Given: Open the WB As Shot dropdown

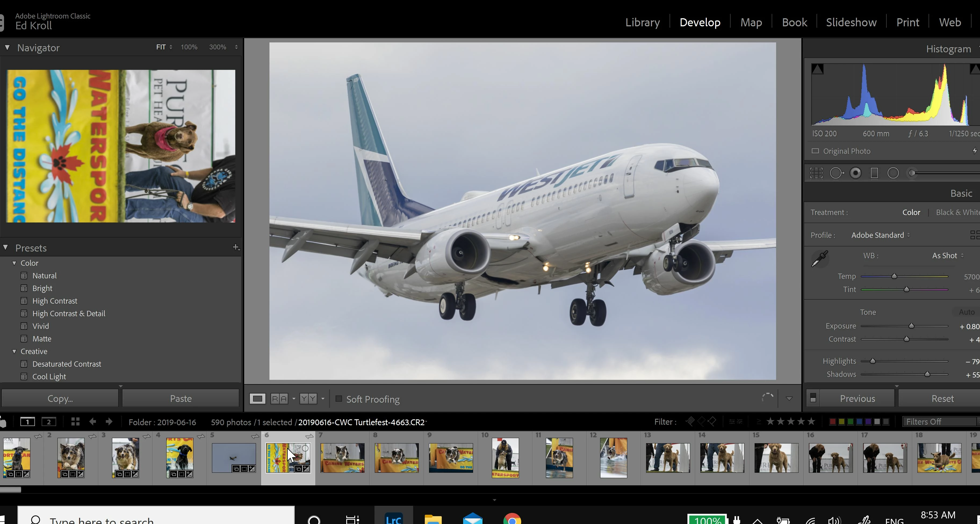Looking at the screenshot, I should (947, 256).
